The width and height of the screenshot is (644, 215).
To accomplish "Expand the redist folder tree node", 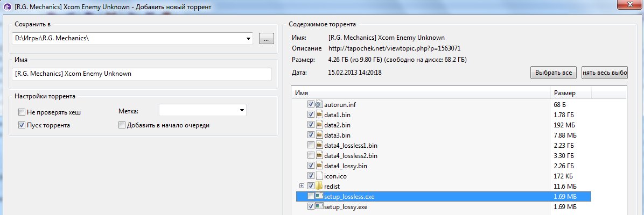I will point(302,187).
